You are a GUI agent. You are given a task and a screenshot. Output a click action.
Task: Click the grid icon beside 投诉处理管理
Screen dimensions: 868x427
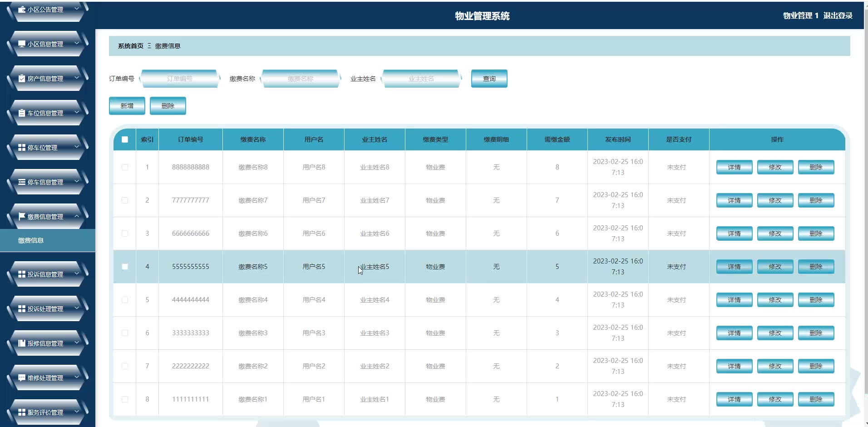tap(22, 309)
